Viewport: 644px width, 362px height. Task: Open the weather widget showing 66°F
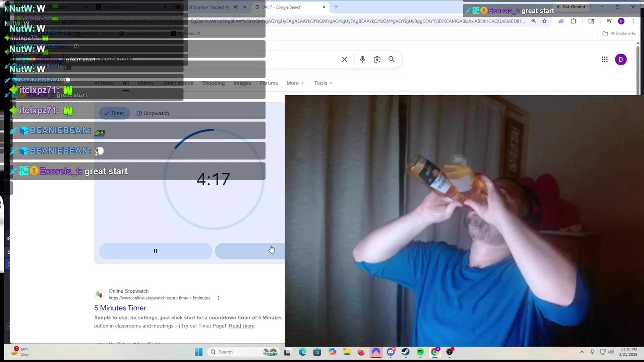[21, 351]
